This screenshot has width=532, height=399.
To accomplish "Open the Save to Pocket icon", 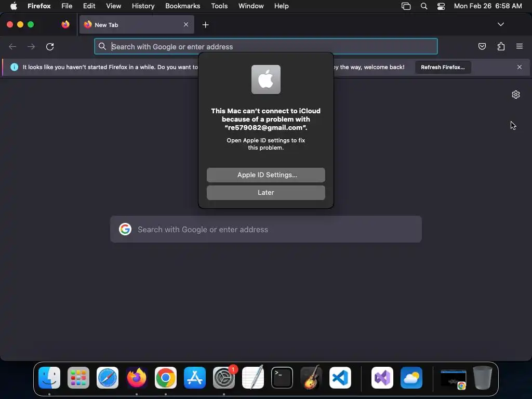I will tap(482, 46).
